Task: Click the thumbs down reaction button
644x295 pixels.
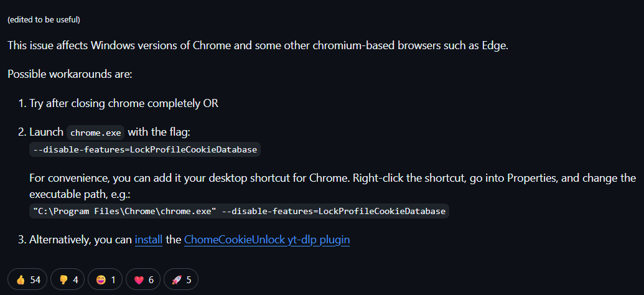Action: click(x=67, y=279)
